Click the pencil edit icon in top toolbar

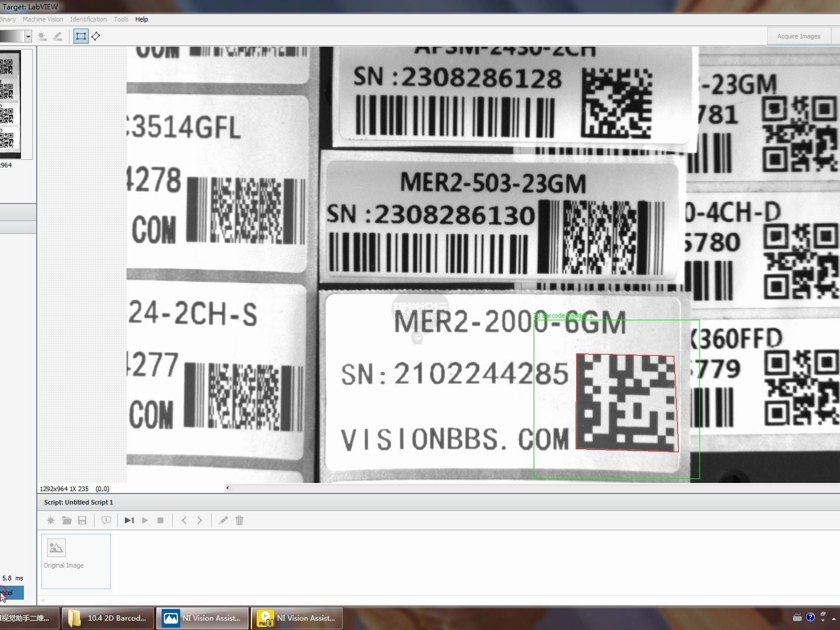click(57, 36)
